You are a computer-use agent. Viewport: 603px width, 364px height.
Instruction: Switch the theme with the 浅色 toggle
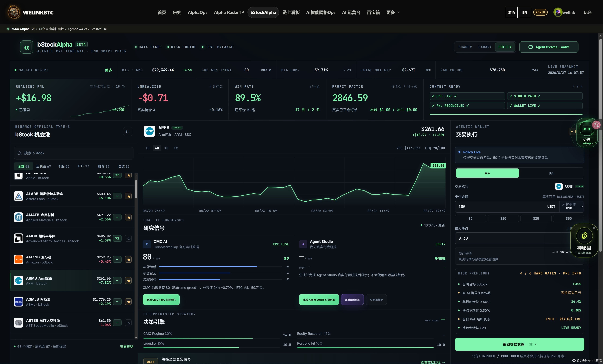[511, 12]
